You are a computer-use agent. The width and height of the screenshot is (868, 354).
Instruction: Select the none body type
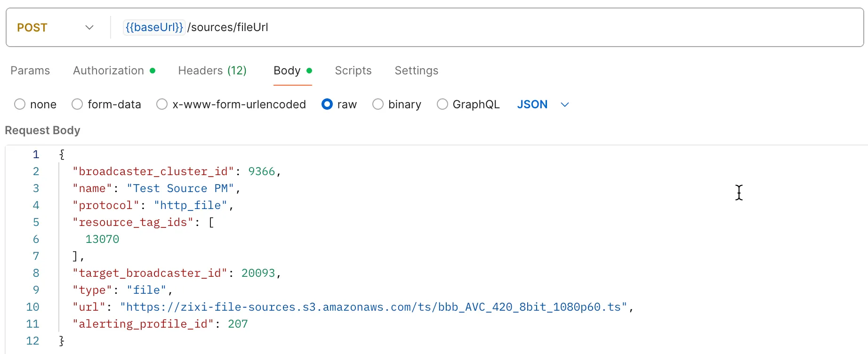pyautogui.click(x=35, y=104)
